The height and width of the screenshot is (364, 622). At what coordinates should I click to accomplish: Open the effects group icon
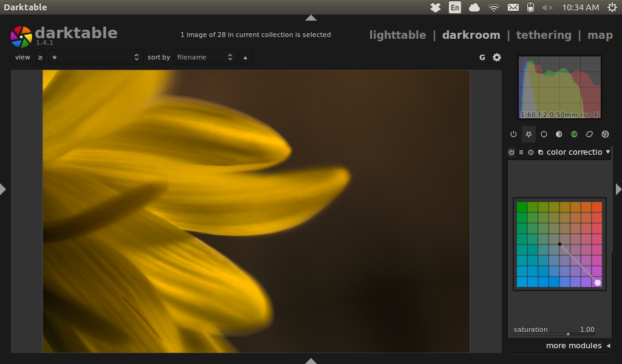pyautogui.click(x=605, y=134)
